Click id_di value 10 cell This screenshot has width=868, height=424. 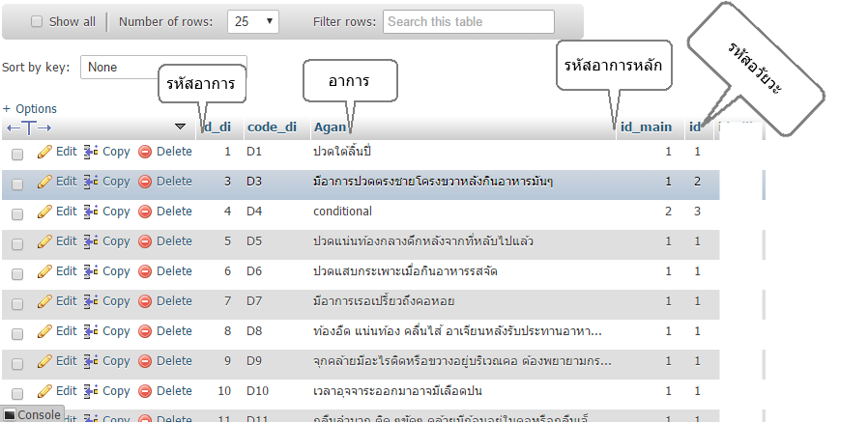[224, 391]
